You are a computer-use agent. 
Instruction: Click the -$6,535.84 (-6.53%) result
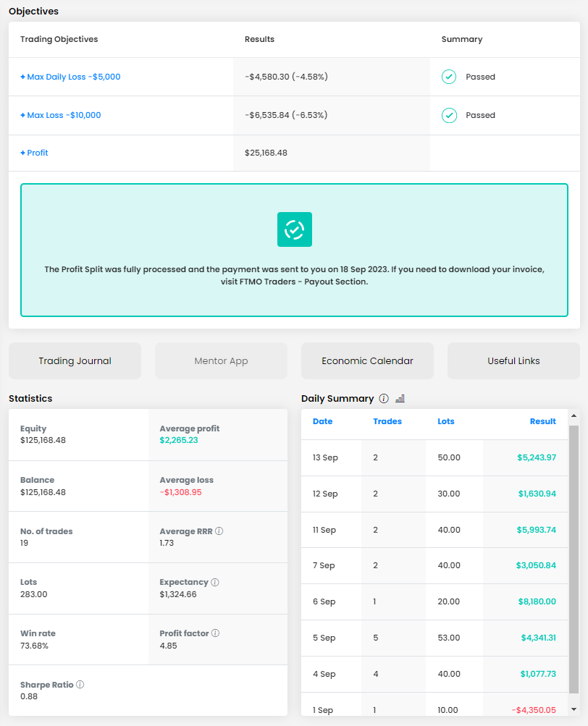point(286,115)
